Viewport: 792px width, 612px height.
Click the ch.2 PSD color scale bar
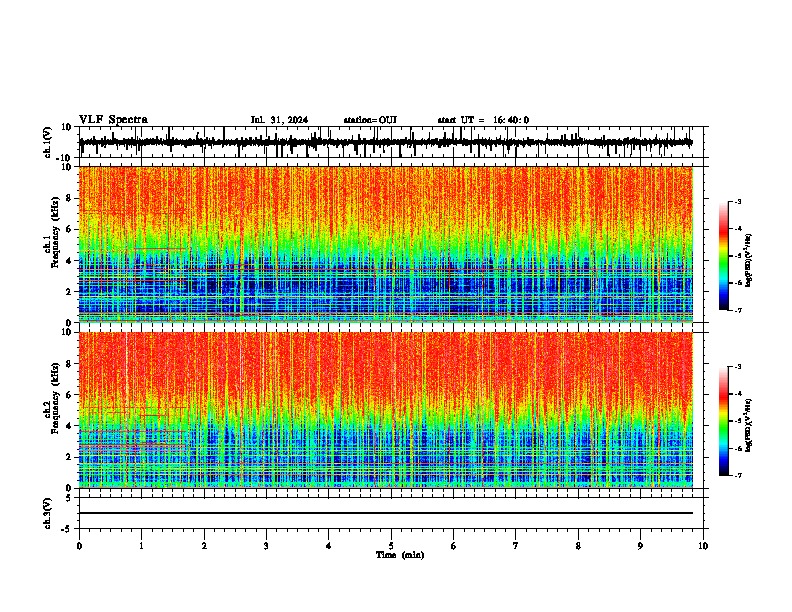coord(724,421)
